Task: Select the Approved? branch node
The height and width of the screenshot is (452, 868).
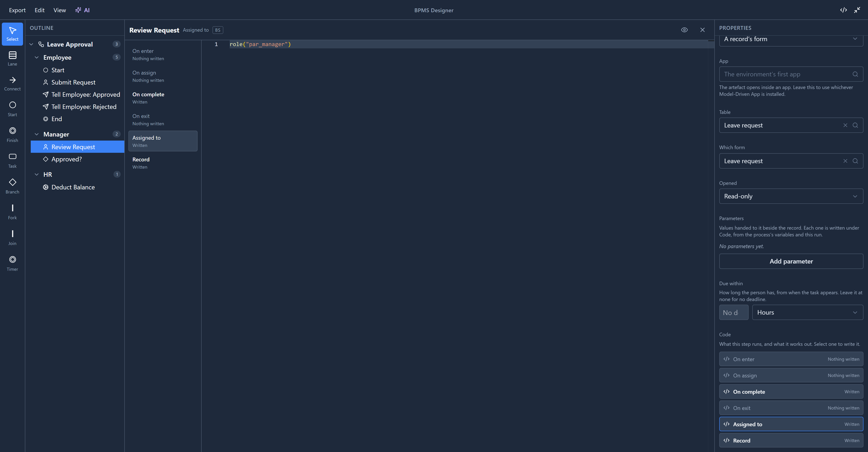Action: (78, 159)
